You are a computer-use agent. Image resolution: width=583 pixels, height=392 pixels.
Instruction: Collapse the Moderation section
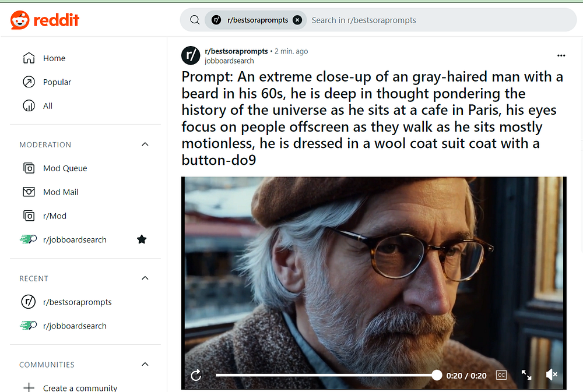145,144
